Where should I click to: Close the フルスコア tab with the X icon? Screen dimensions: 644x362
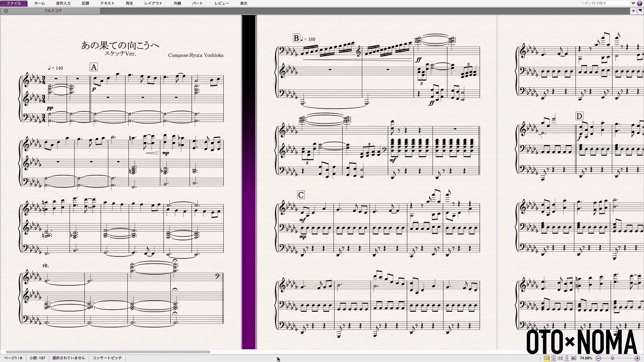coord(6,11)
